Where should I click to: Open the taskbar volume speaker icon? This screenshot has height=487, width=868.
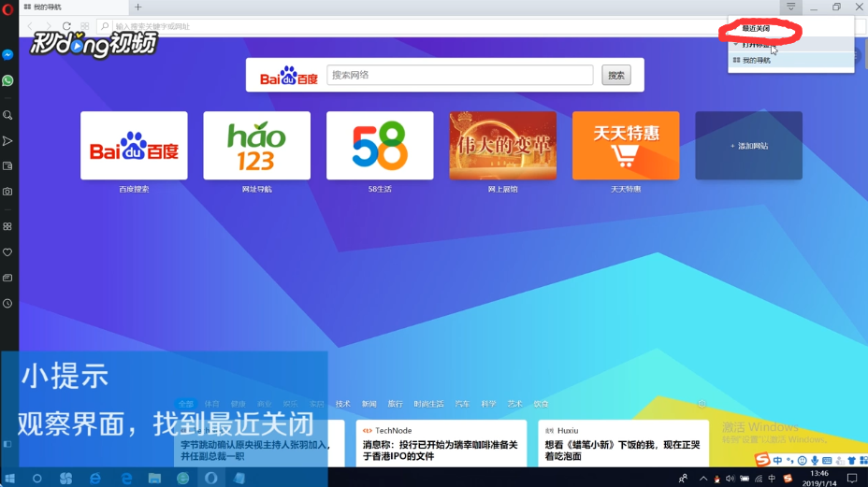(731, 479)
